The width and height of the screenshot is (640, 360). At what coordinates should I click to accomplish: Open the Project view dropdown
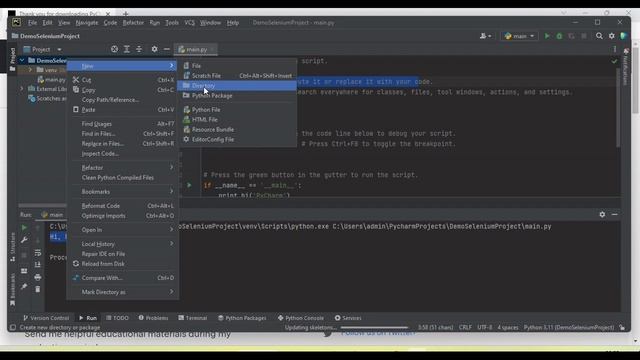(x=42, y=49)
